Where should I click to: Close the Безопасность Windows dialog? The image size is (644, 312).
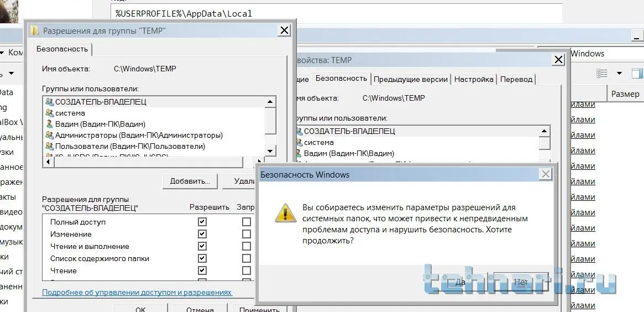pyautogui.click(x=546, y=174)
